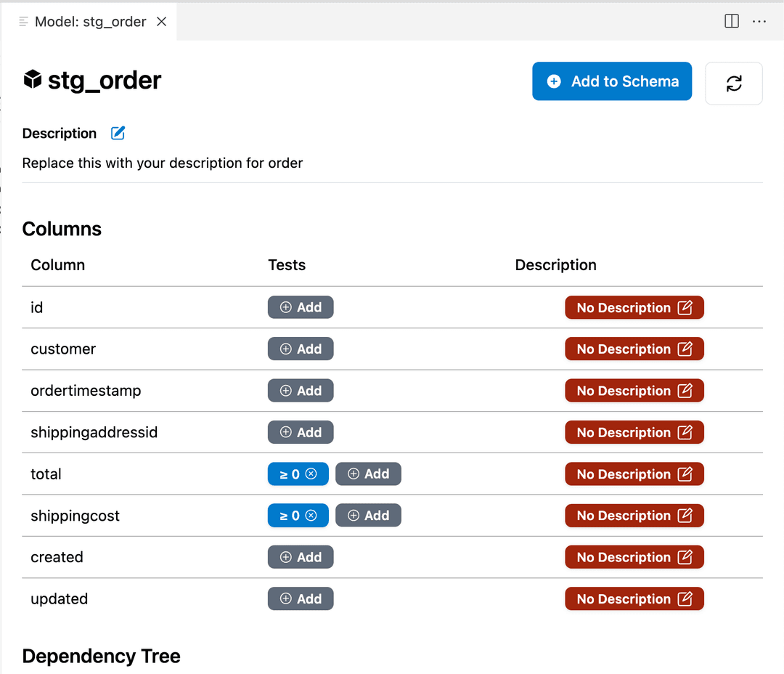
Task: Remove the ≥ 0 test on shippingcost
Action: pos(311,516)
